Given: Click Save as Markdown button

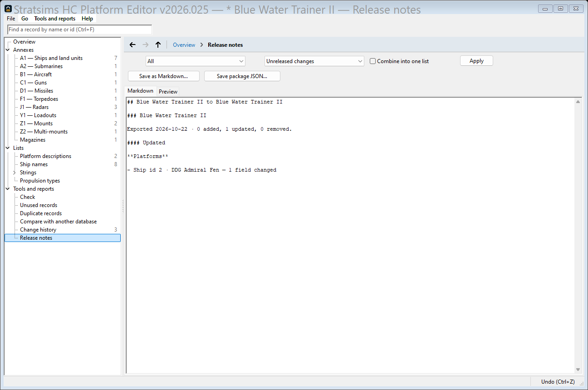Looking at the screenshot, I should pyautogui.click(x=164, y=76).
